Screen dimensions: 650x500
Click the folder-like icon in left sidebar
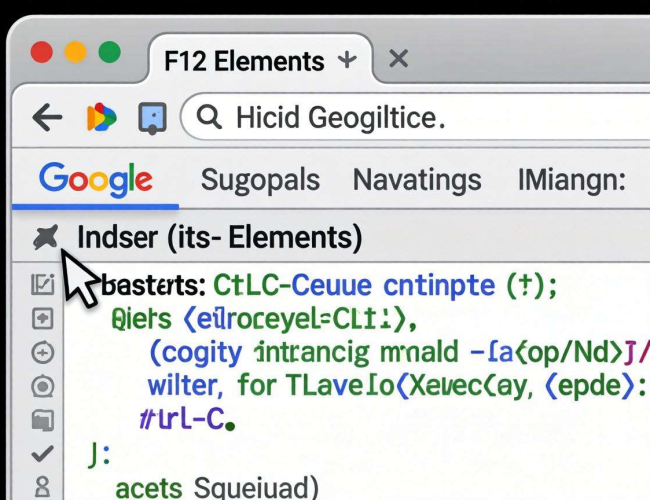coord(42,420)
